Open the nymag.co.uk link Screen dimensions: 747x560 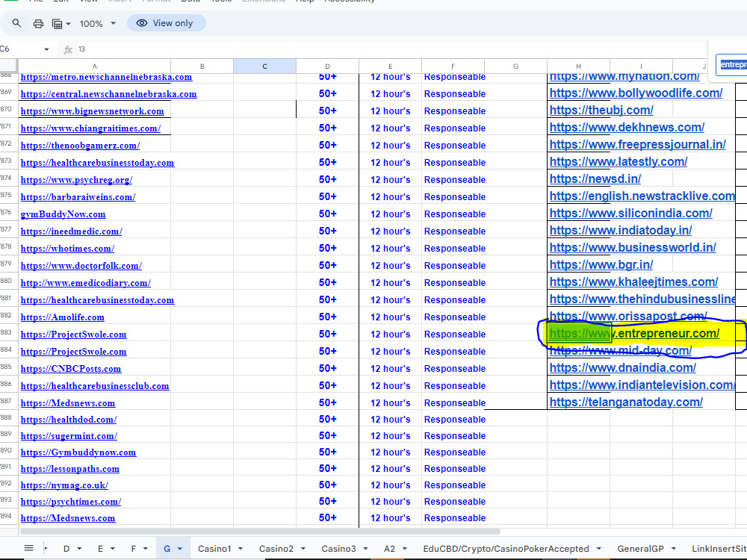[x=64, y=485]
